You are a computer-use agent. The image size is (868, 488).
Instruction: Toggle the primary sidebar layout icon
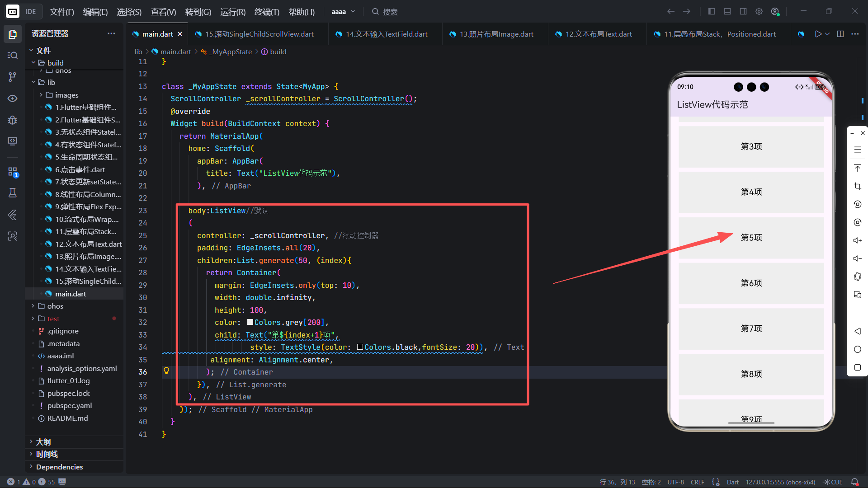pos(712,12)
